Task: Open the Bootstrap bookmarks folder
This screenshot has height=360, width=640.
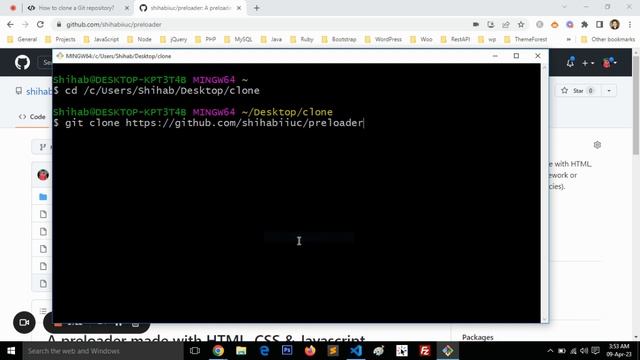Action: coord(339,40)
